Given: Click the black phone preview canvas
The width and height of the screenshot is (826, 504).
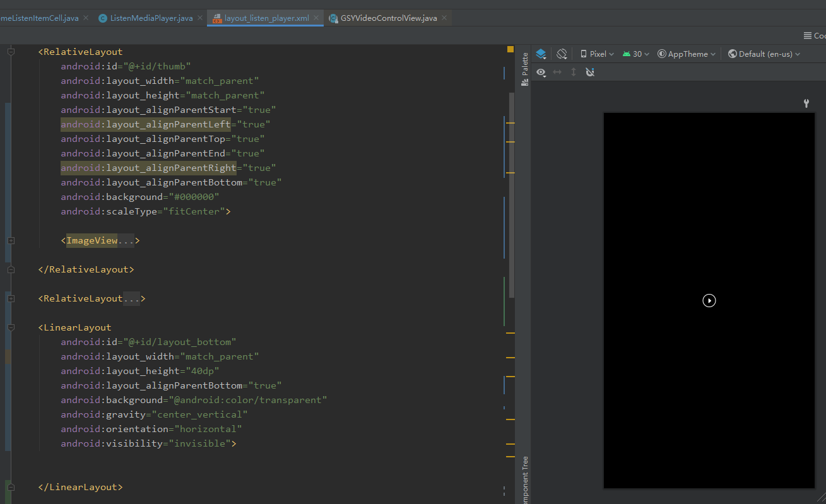Looking at the screenshot, I should [x=709, y=300].
